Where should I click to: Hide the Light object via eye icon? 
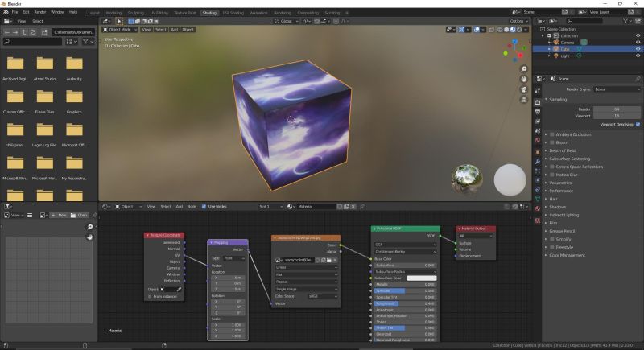pyautogui.click(x=638, y=56)
